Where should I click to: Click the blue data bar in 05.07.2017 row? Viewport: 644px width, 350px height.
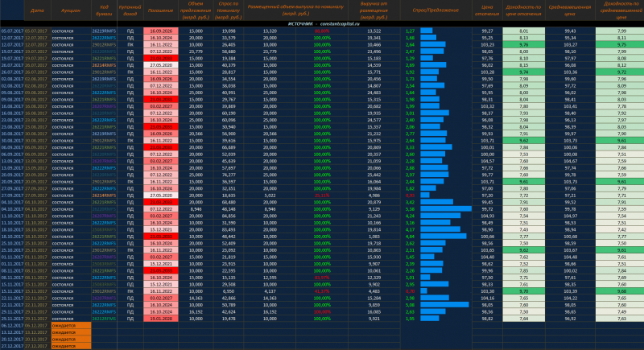[427, 30]
